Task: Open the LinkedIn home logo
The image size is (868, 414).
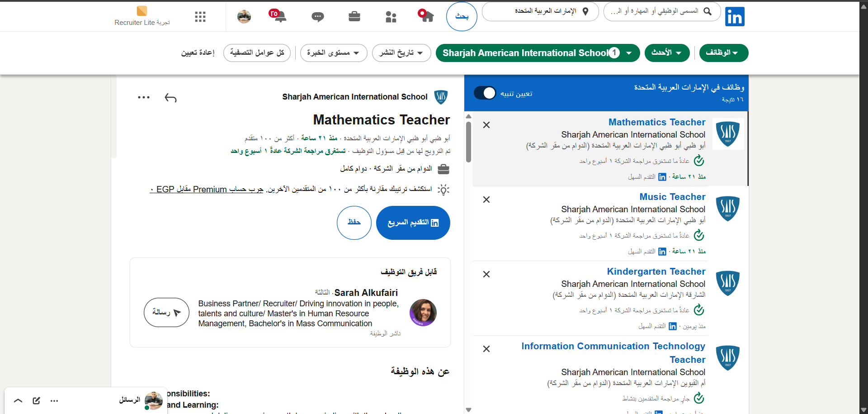Action: tap(735, 17)
